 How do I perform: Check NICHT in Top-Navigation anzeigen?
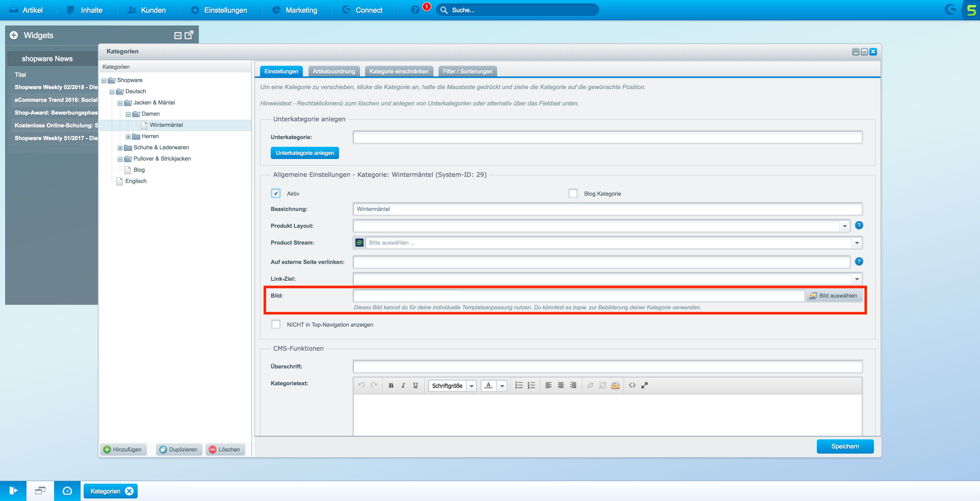click(x=276, y=324)
